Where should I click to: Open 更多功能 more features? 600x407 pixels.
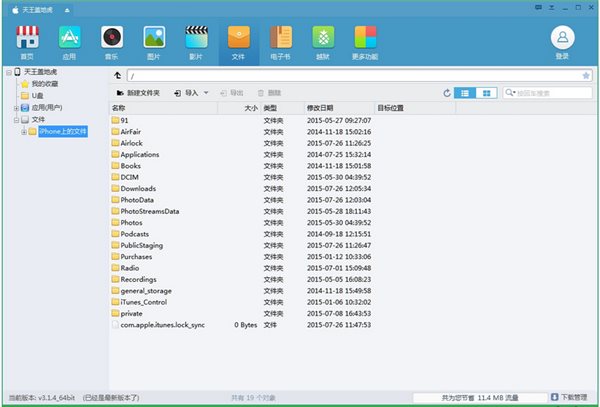coord(366,38)
